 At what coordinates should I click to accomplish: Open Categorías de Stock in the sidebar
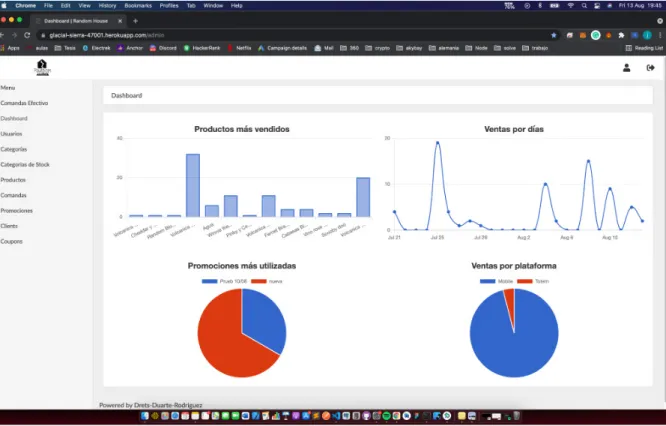[x=25, y=164]
